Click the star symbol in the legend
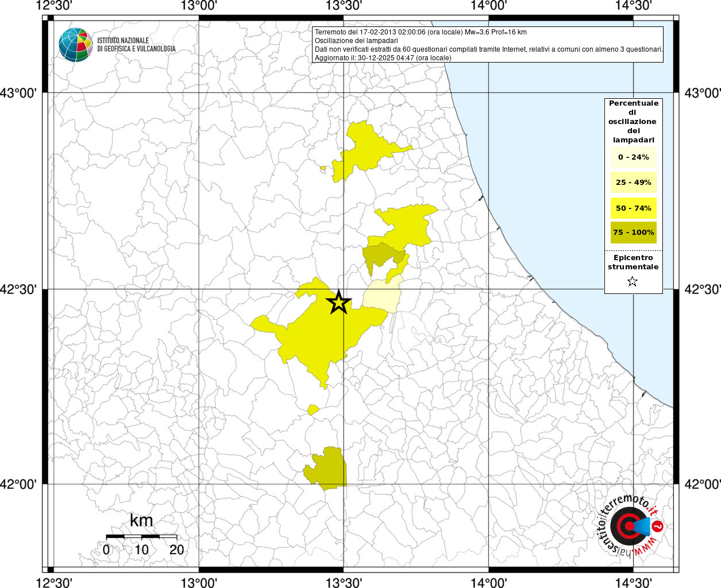Image resolution: width=721 pixels, height=588 pixels. point(633,281)
